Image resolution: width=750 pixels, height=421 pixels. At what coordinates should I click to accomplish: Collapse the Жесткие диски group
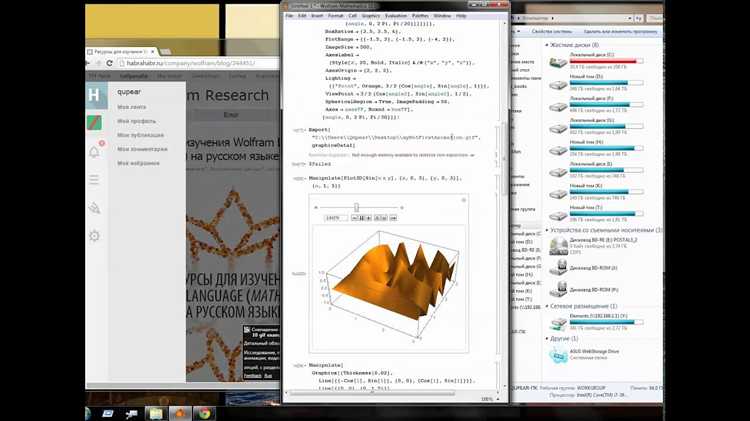click(547, 45)
